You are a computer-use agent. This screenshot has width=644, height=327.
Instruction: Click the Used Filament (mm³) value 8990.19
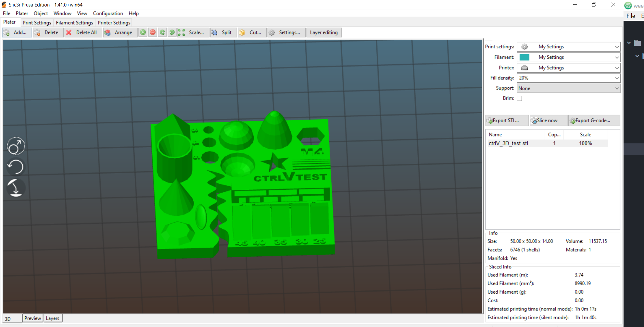tap(583, 284)
